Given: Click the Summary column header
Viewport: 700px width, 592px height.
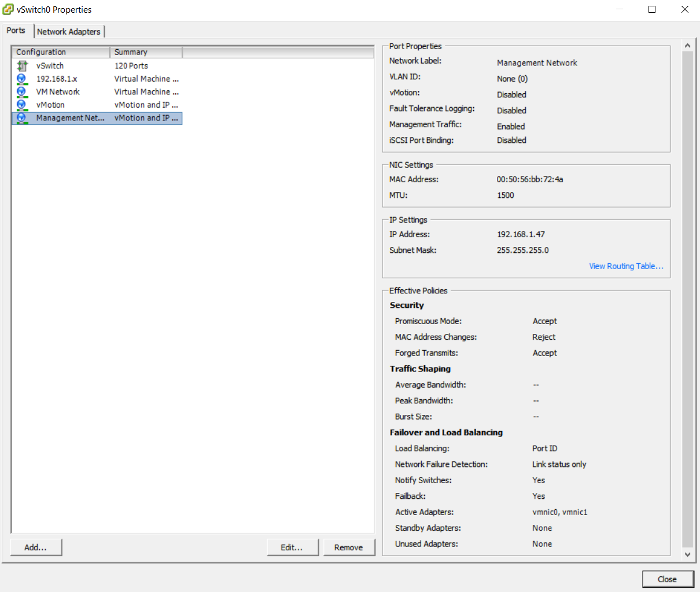Looking at the screenshot, I should [x=130, y=52].
